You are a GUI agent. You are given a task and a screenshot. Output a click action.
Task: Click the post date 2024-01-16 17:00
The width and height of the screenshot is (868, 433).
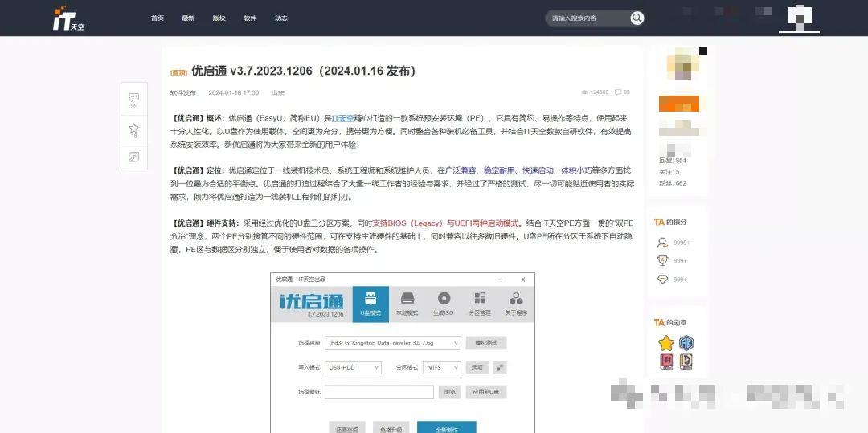point(234,93)
